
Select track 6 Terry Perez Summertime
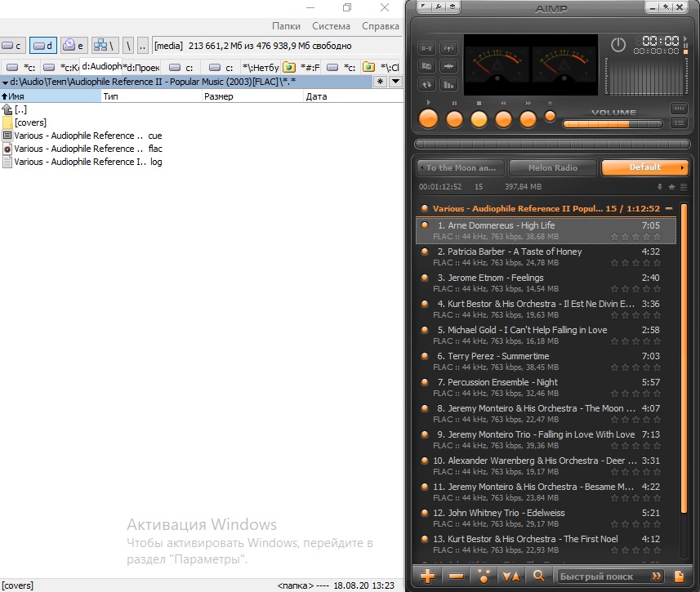pyautogui.click(x=546, y=361)
